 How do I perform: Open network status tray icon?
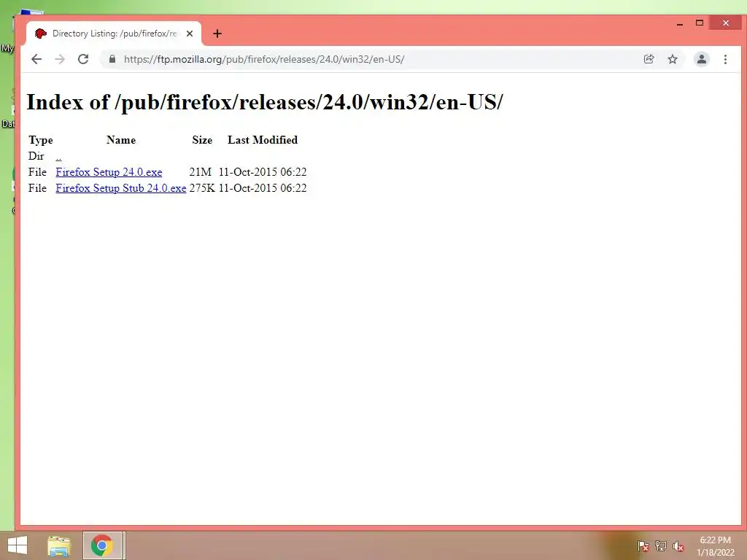661,546
